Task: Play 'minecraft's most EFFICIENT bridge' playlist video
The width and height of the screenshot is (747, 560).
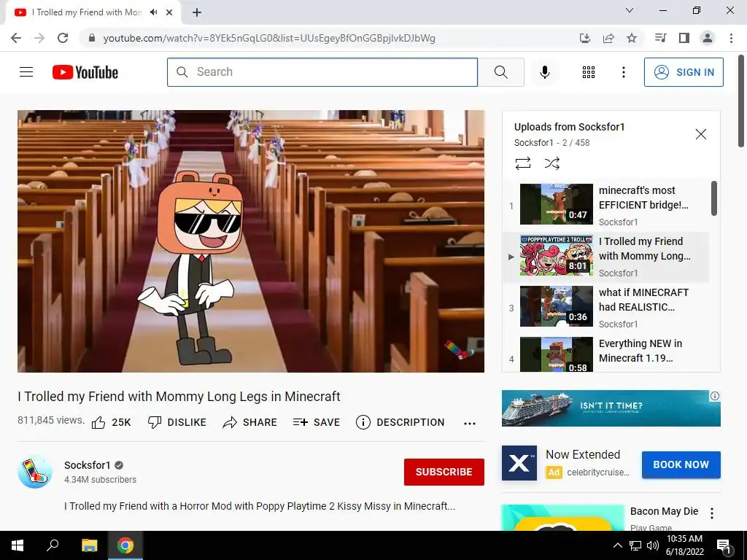Action: tap(606, 205)
